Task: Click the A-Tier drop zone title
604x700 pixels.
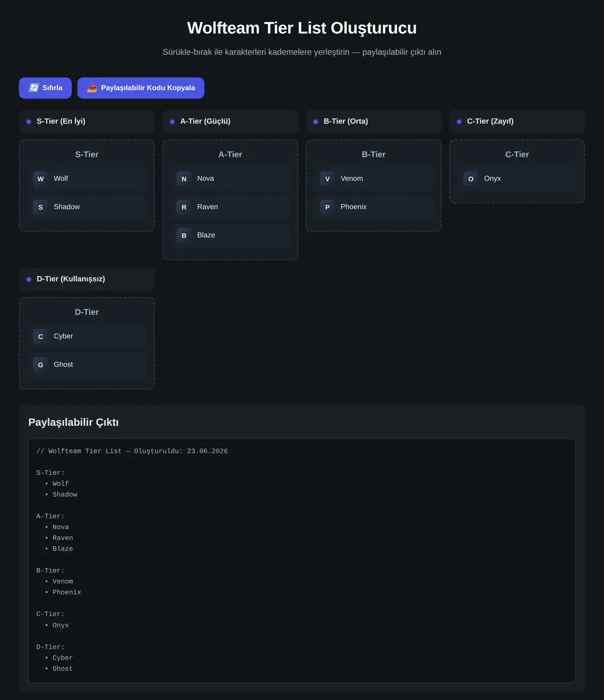Action: 230,155
